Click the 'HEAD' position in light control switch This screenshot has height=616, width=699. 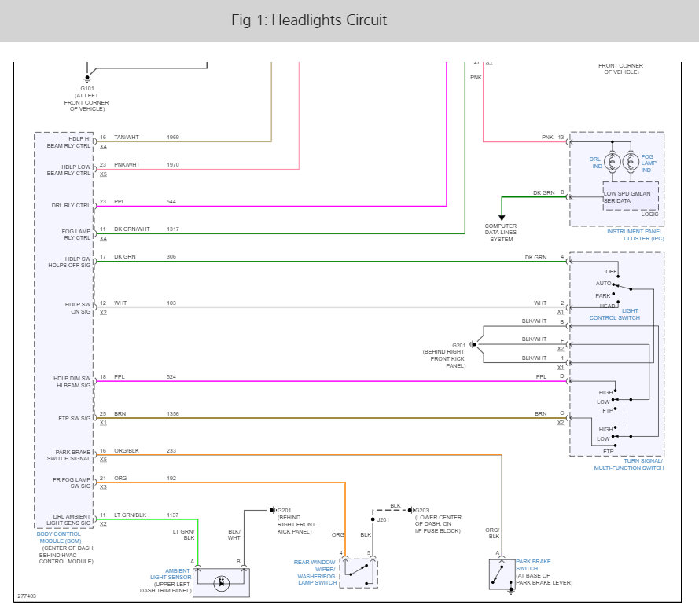click(608, 306)
